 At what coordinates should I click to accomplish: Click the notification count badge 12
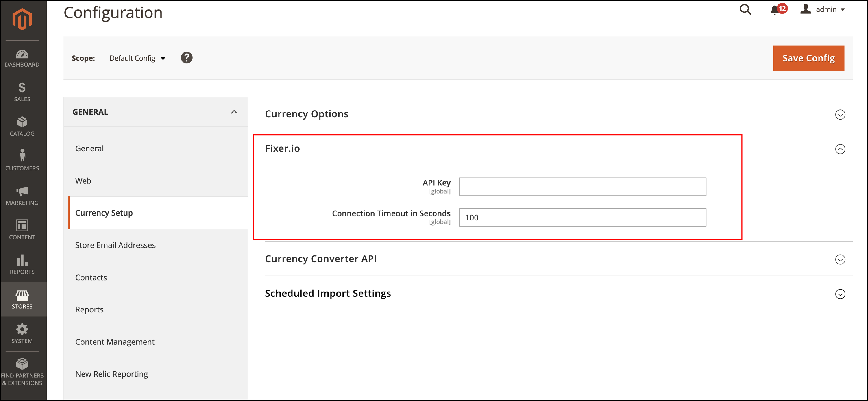tap(782, 8)
